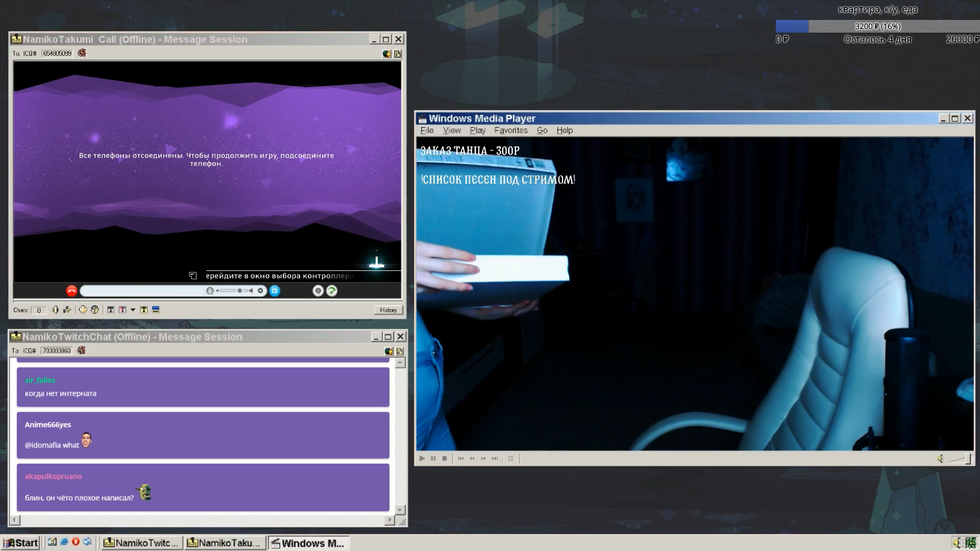Mute Media Player volume speaker
Image resolution: width=980 pixels, height=551 pixels.
940,459
